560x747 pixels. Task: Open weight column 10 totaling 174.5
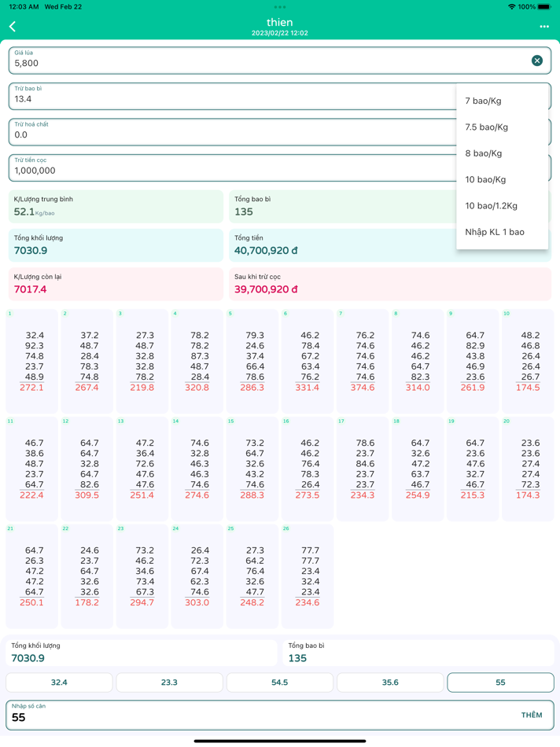pyautogui.click(x=528, y=361)
